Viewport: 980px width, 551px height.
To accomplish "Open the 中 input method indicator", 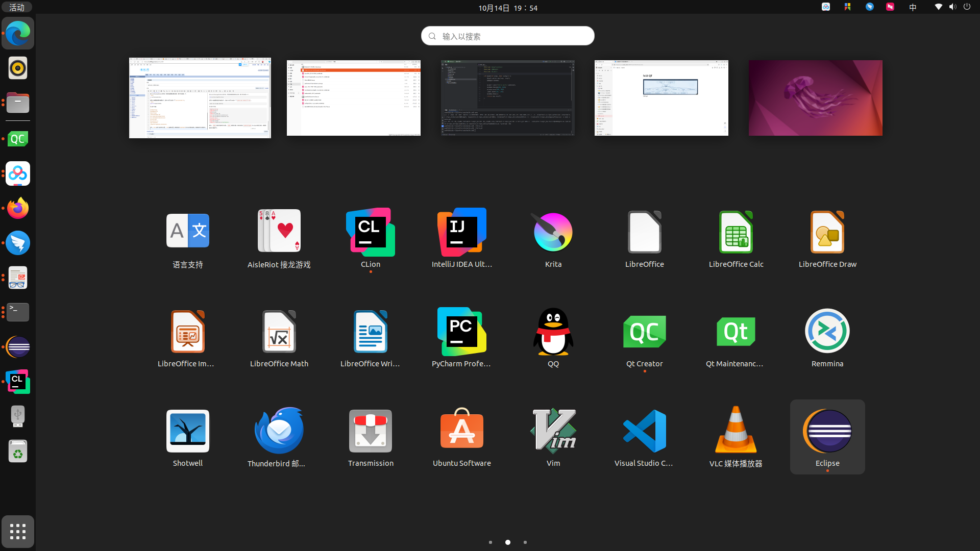I will 913,7.
